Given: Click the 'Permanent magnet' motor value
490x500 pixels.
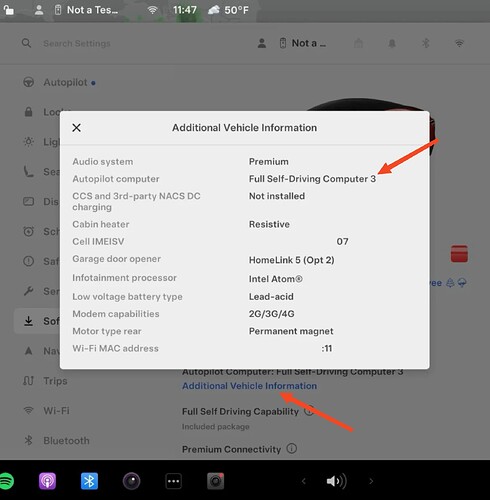Looking at the screenshot, I should point(291,331).
